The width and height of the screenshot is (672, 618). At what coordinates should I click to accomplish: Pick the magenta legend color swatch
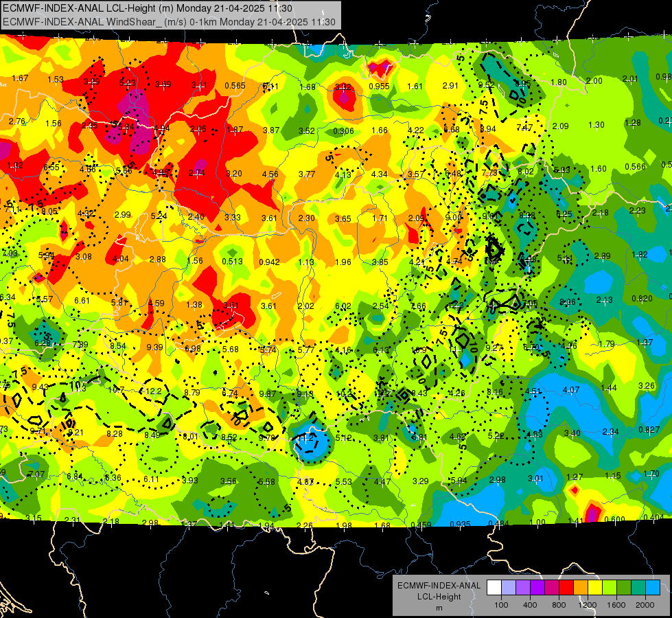[552, 588]
